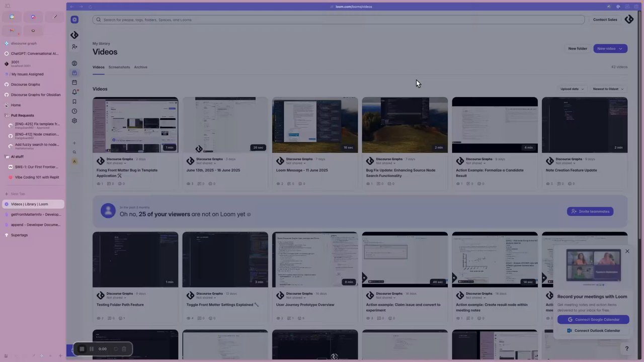Open 'getFrontMatterInfo - Developer' sidebar tab
This screenshot has width=644, height=362.
coord(33,214)
